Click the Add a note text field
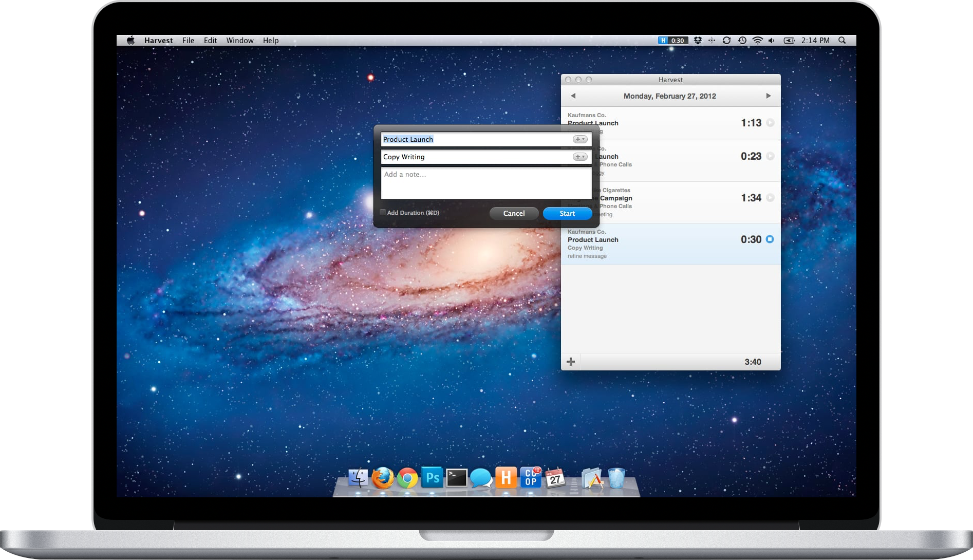The width and height of the screenshot is (973, 560). [486, 183]
